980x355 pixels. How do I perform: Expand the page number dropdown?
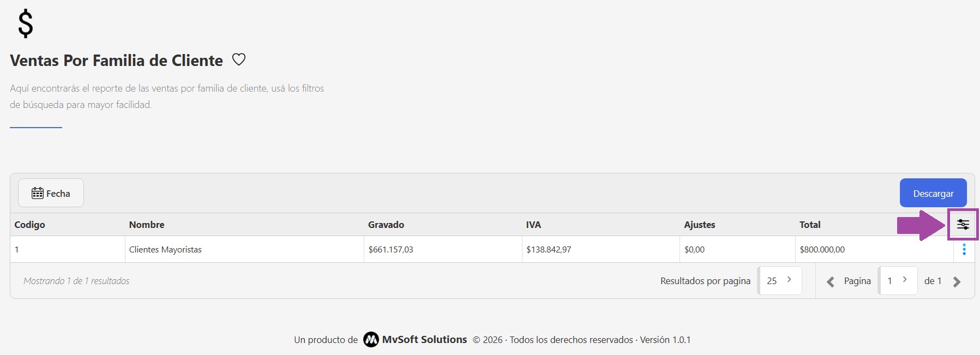tap(897, 280)
